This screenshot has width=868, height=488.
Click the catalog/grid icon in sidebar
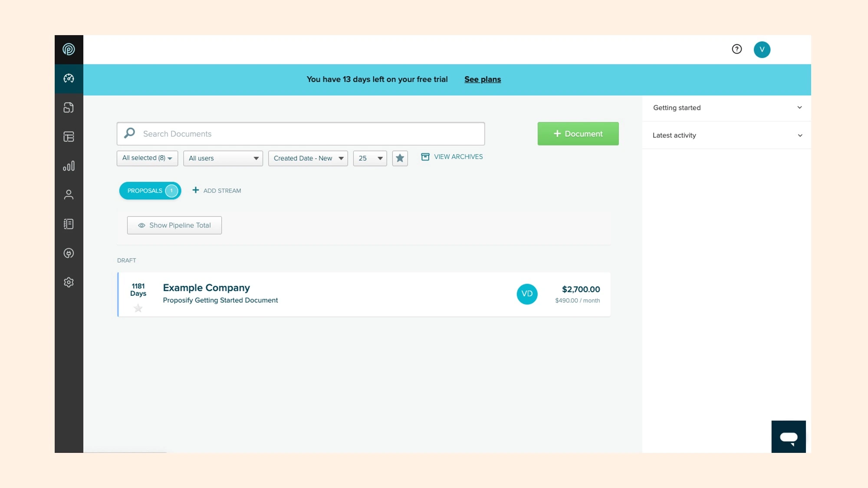69,137
